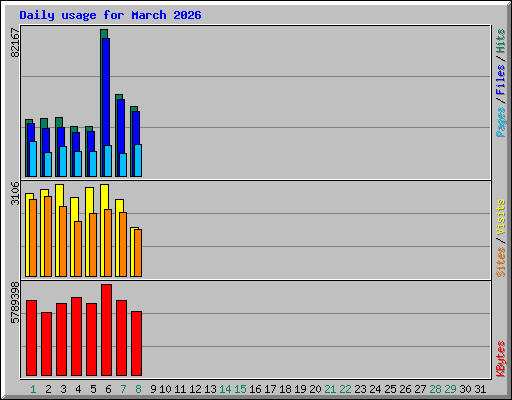Click the 'Visits' legend label
The width and height of the screenshot is (512, 400).
point(501,217)
